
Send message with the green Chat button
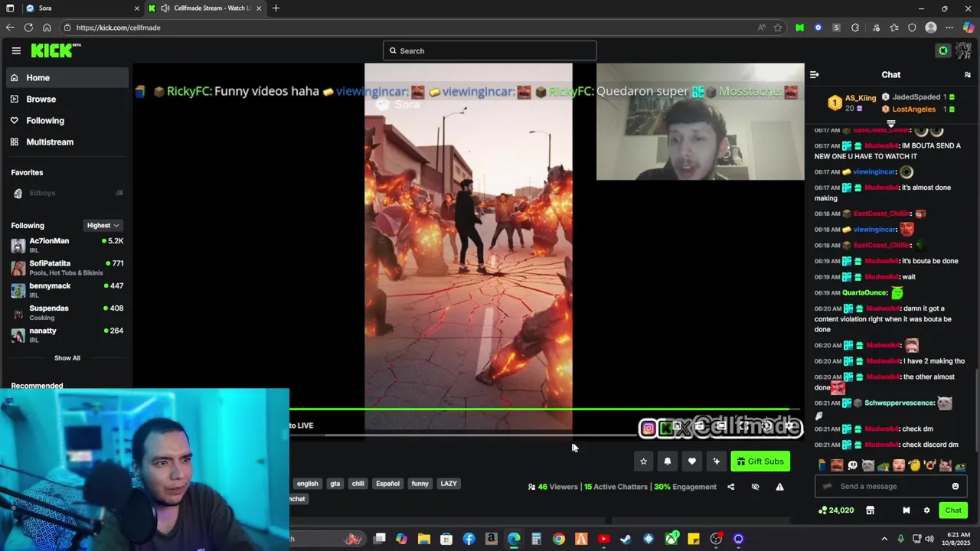[x=953, y=510]
